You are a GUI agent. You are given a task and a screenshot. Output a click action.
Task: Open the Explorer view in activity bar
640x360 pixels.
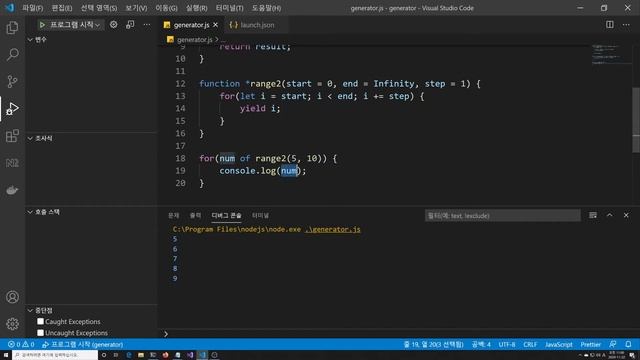tap(12, 28)
